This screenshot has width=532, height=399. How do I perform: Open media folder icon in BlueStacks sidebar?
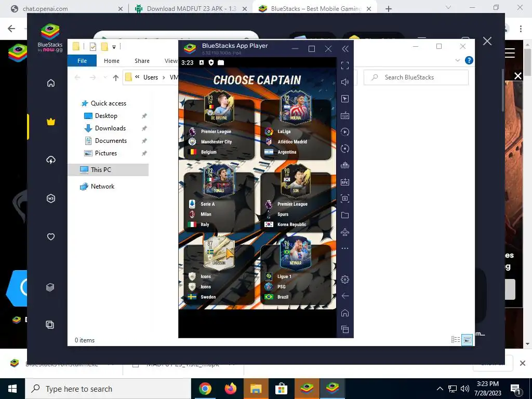(345, 215)
